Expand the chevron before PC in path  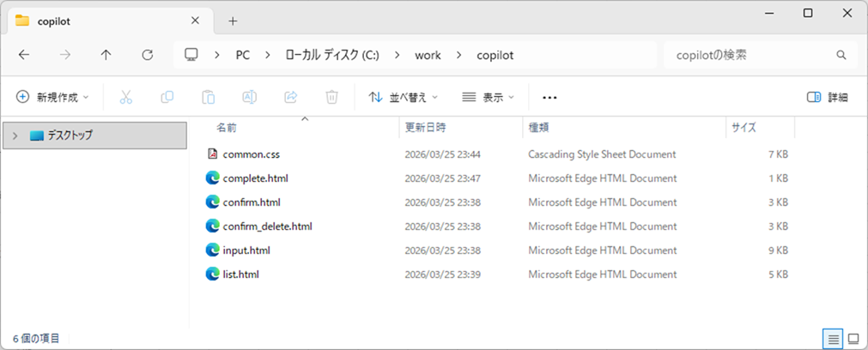[217, 55]
